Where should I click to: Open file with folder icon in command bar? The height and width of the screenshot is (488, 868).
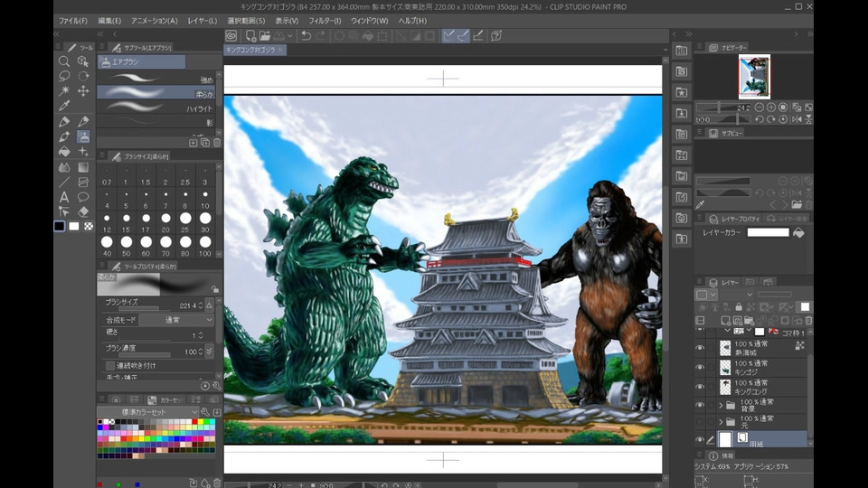265,36
